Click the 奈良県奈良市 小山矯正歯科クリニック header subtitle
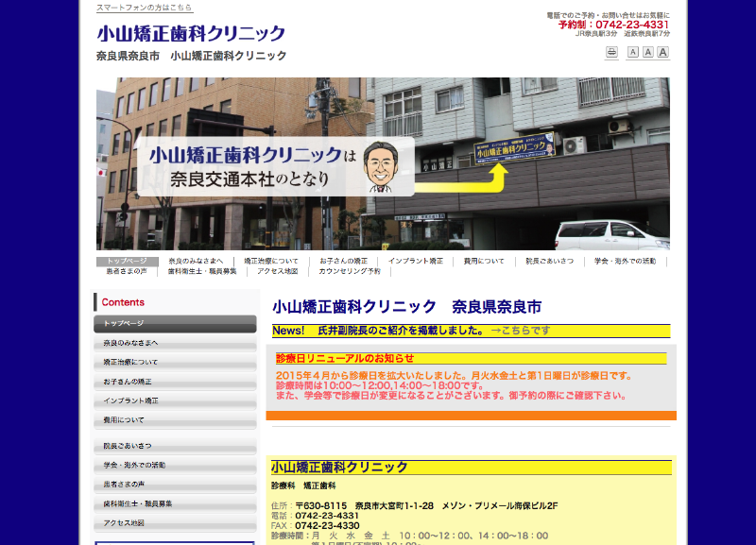 tap(192, 56)
